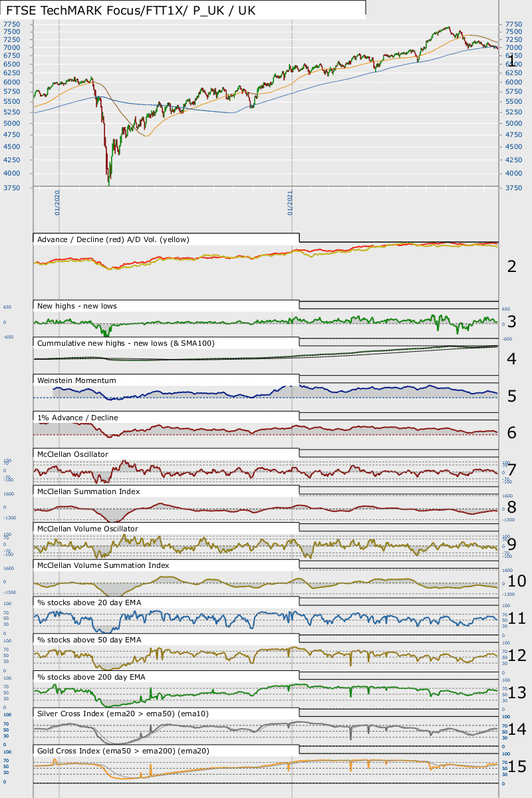Click the Silver Cross Index panel label

123,714
